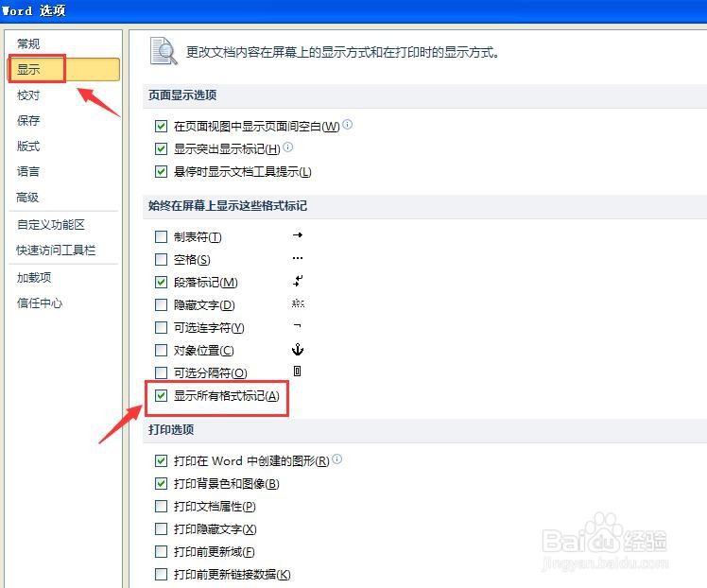Select the 显示 category in sidebar
Screen dimensions: 707x588
(64, 69)
